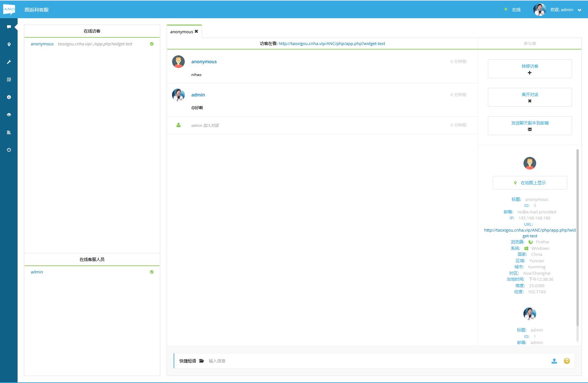The image size is (588, 383).
Task: Click the wrench settings sidebar icon
Action: 9,62
